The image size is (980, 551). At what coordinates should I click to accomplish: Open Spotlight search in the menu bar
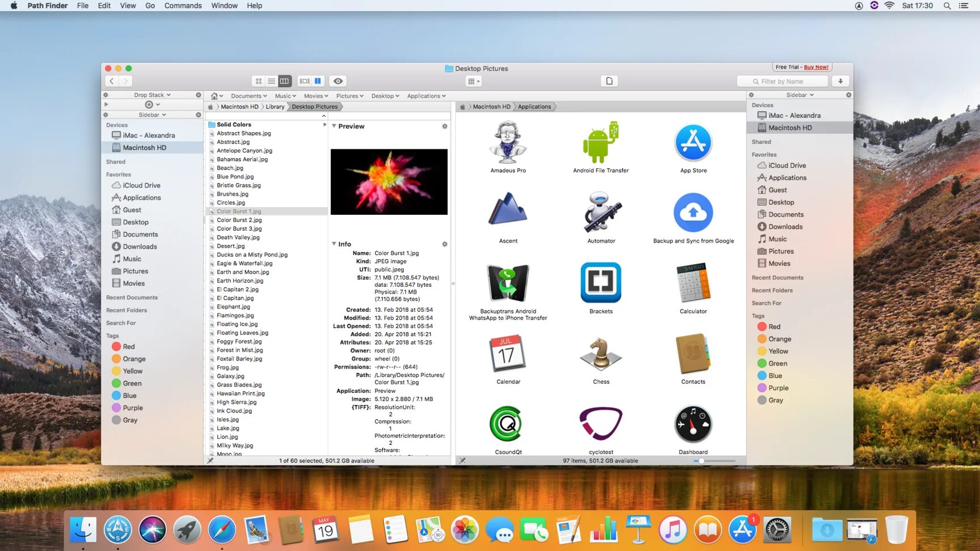pos(947,6)
